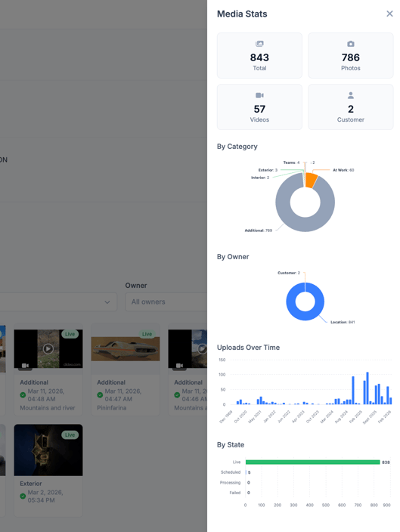Click green check beside Mar 11 04:48 AM
The height and width of the screenshot is (532, 400).
23,395
